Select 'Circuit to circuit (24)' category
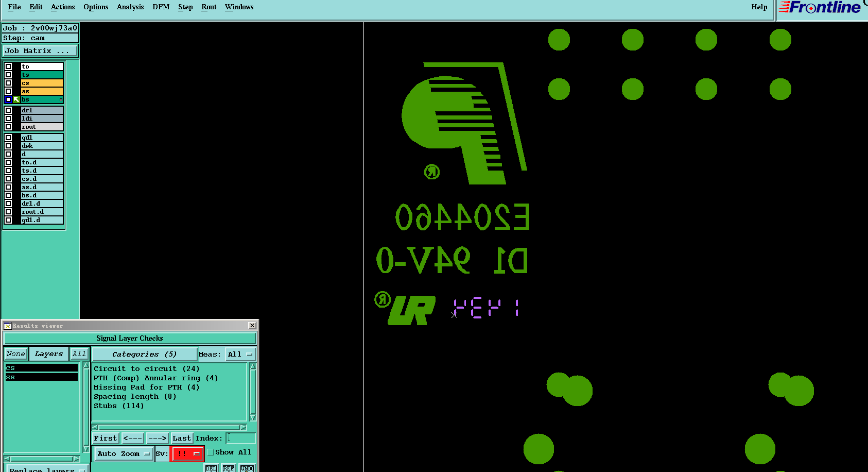Viewport: 868px width, 472px height. pyautogui.click(x=146, y=369)
